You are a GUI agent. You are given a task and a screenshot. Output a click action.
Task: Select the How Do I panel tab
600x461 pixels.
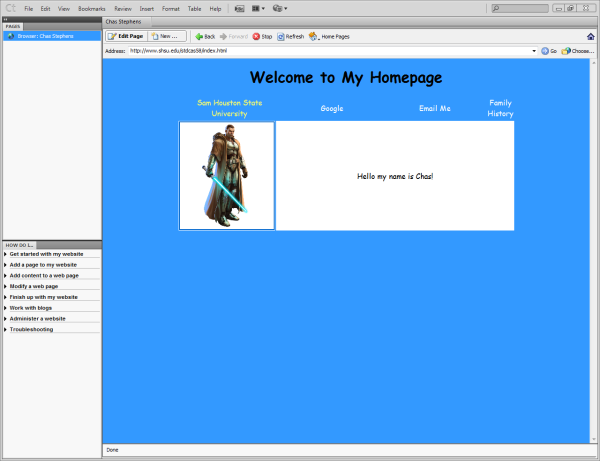pos(19,245)
